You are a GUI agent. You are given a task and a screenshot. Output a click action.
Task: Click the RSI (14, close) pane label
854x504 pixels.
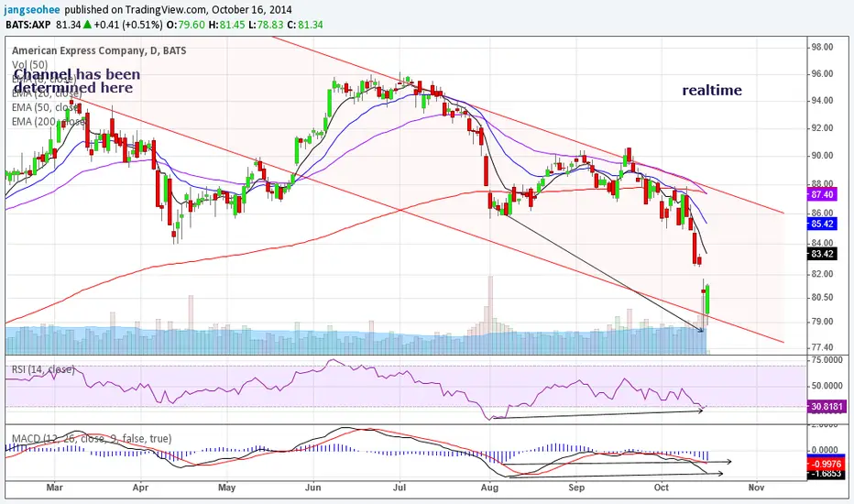43,369
